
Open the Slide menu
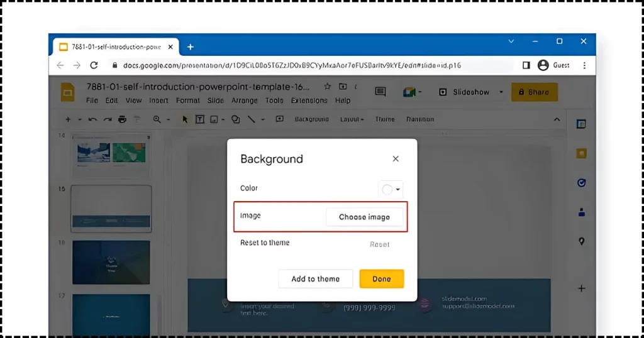(x=215, y=101)
